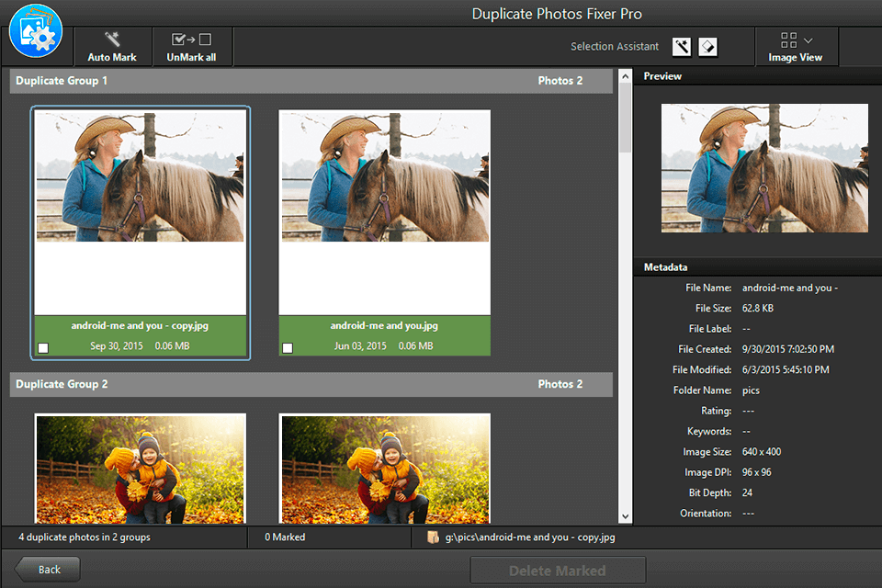This screenshot has width=882, height=588.
Task: Select the Auto Mark magic wand icon
Action: [111, 40]
